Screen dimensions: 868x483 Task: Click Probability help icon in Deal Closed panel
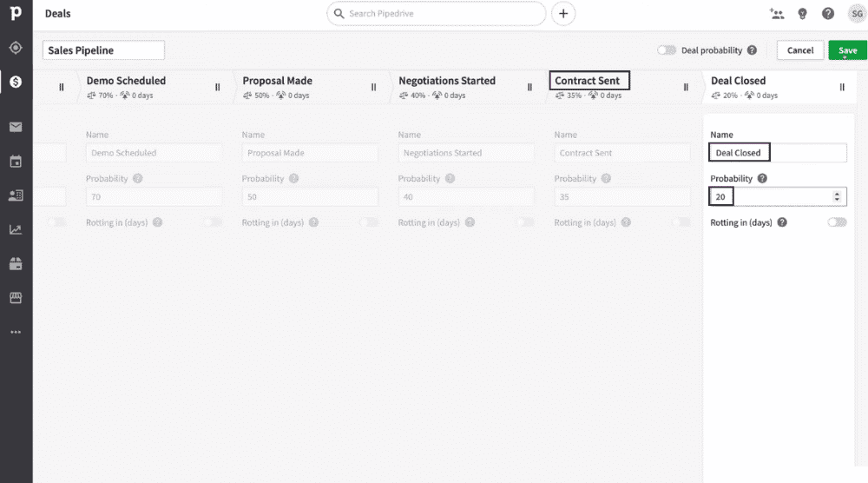click(762, 178)
